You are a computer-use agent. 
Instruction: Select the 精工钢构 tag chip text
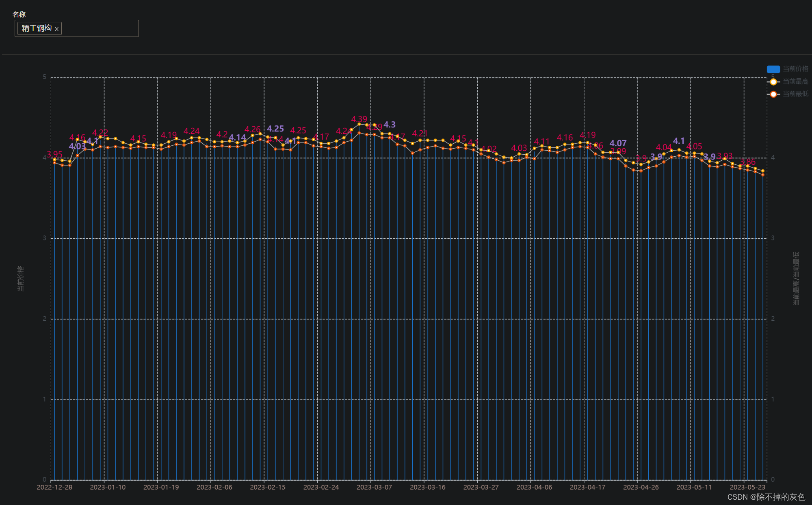click(x=37, y=28)
